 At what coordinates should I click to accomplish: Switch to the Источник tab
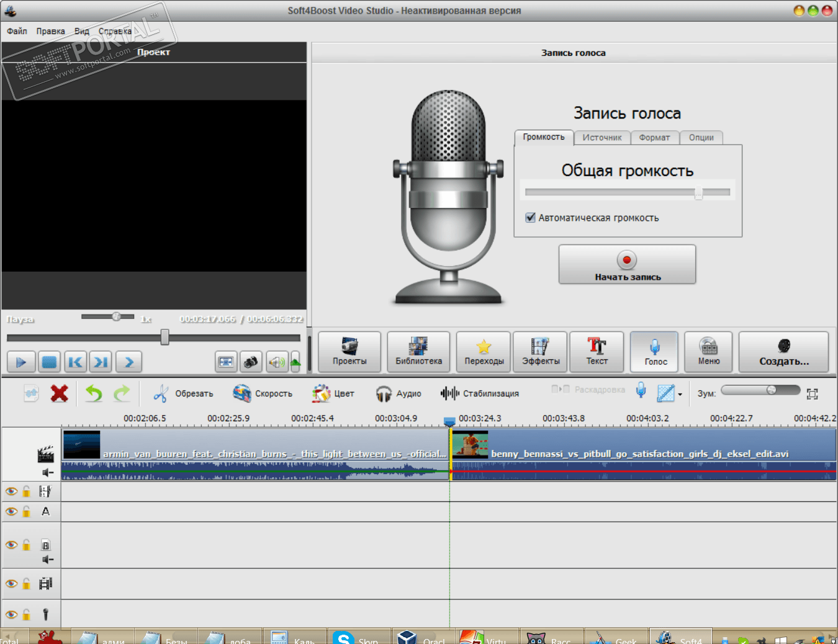[602, 138]
